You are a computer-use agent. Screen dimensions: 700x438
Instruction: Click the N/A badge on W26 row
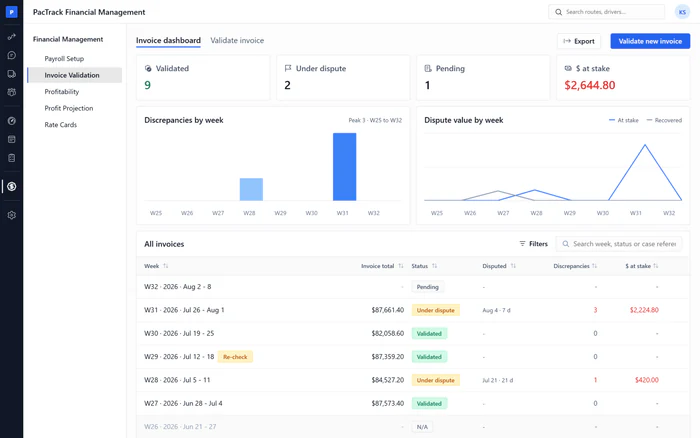tap(422, 427)
